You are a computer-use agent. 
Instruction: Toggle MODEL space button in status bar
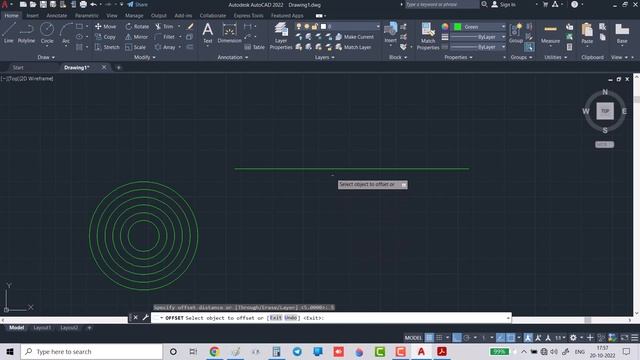pos(413,338)
